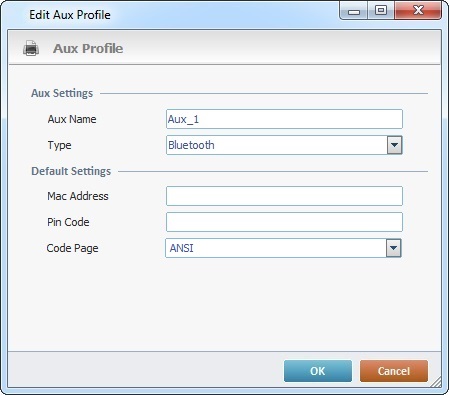The width and height of the screenshot is (449, 395).
Task: Minimize the Edit Aux Profile window
Action: tap(354, 11)
